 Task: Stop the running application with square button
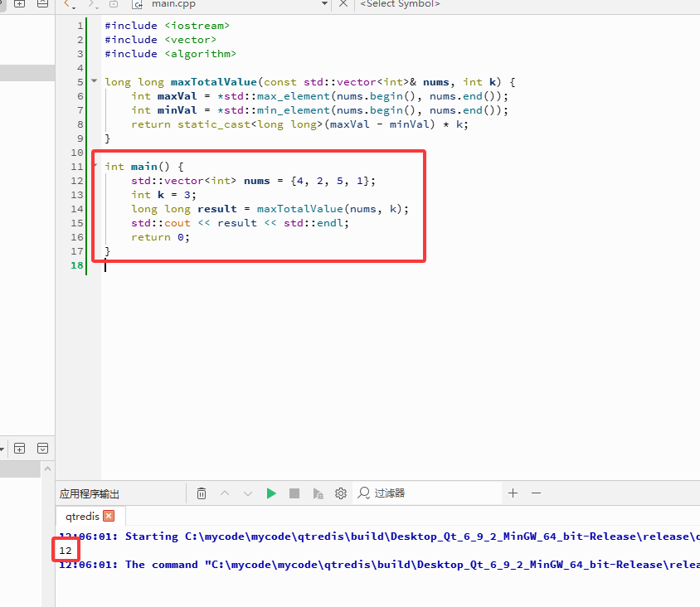pos(294,493)
